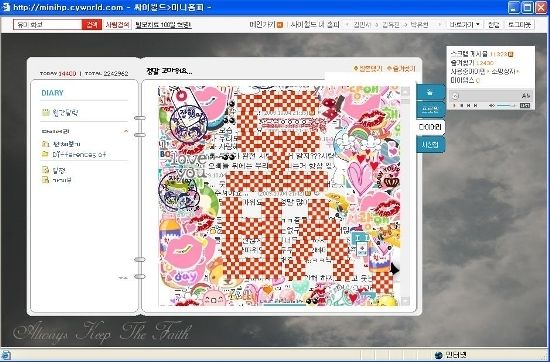550x362 pixels.
Task: Open the 소망상자 link in the side widget
Action: pos(504,72)
